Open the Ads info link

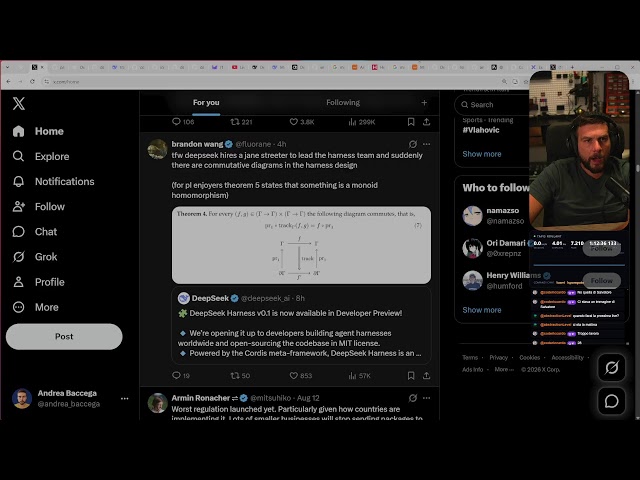pos(473,369)
